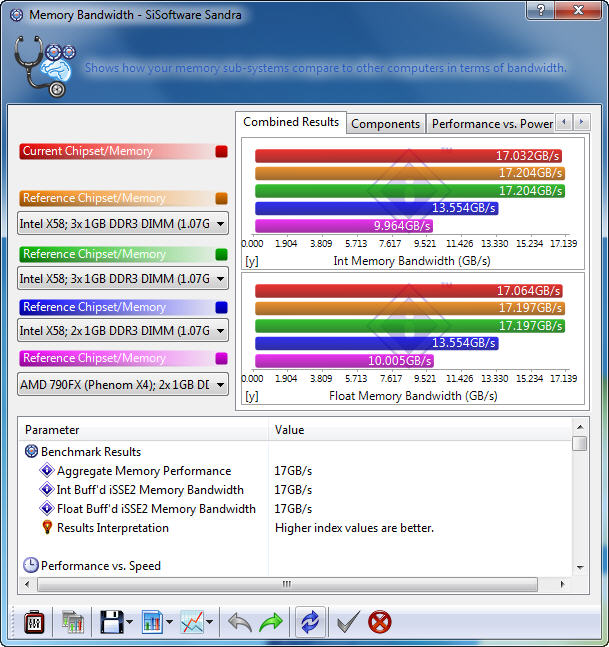
Task: Open the bar chart icon dropdown arrow
Action: pos(169,621)
